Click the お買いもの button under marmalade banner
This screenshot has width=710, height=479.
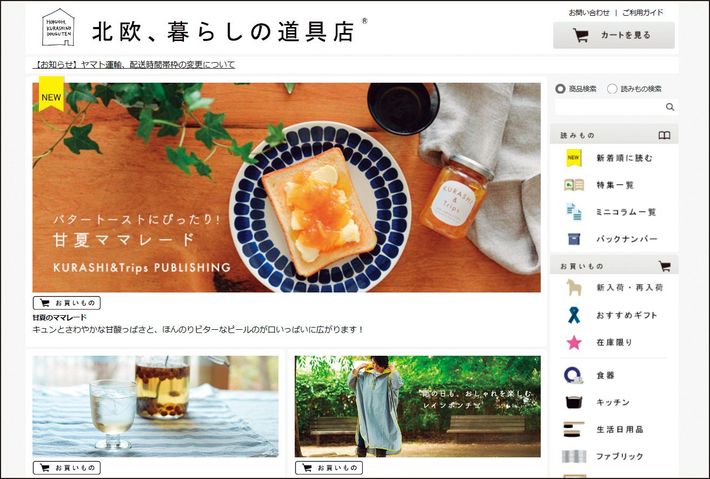pyautogui.click(x=67, y=303)
